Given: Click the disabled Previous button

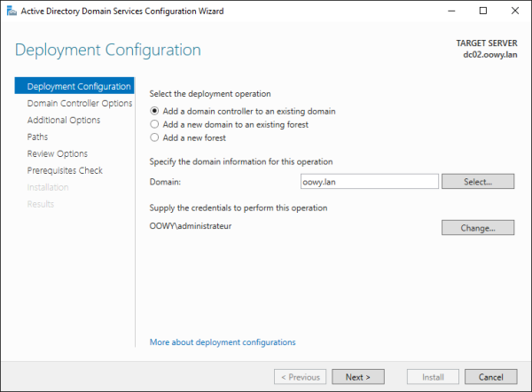Looking at the screenshot, I should [x=299, y=377].
